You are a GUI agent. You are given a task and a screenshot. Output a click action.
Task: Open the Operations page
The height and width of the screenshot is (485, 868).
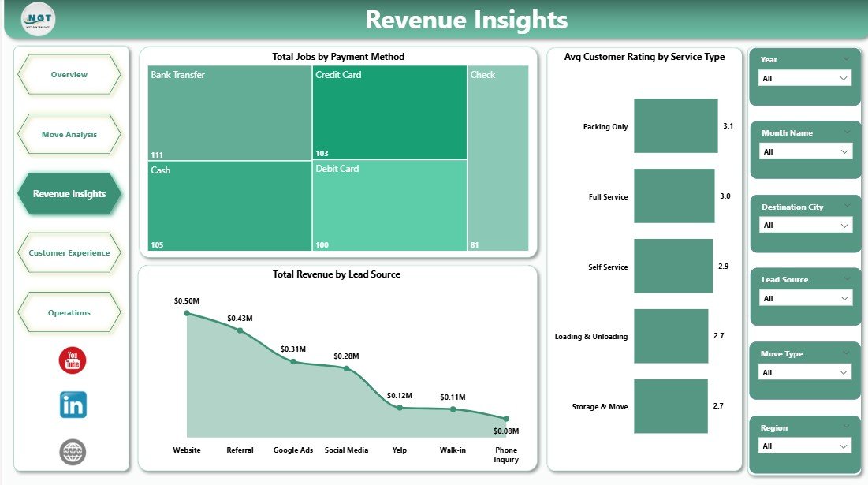(x=69, y=312)
